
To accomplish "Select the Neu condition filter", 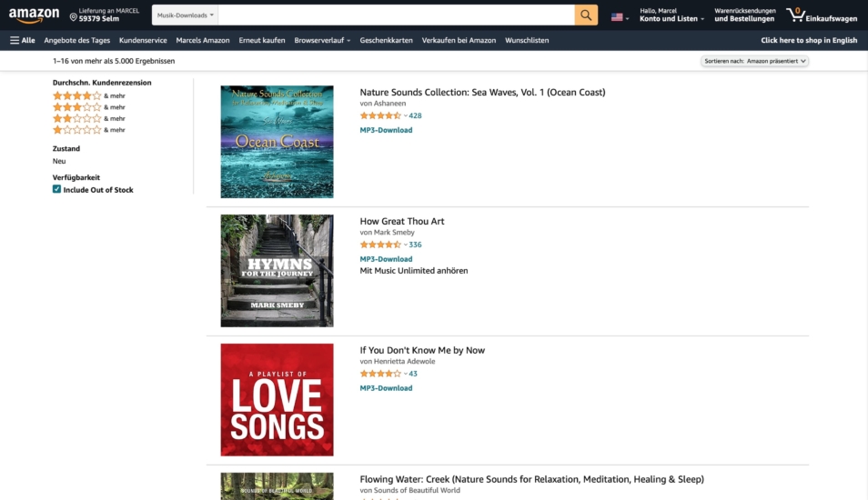I will click(x=59, y=161).
